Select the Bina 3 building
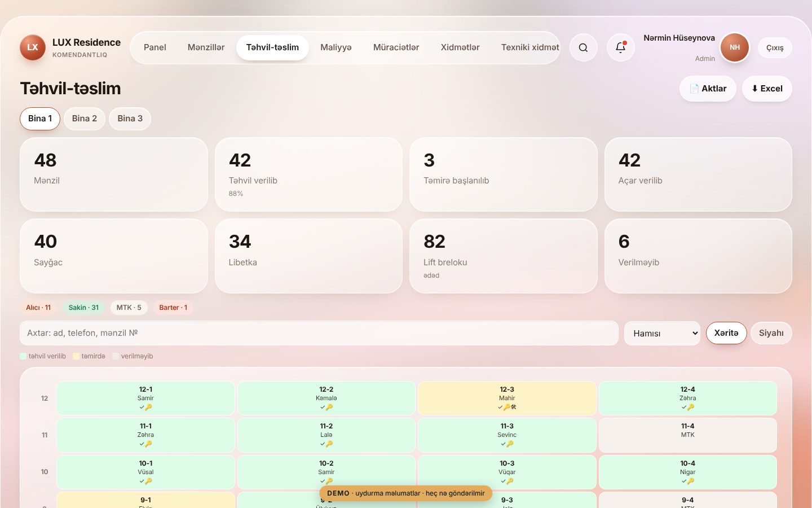The width and height of the screenshot is (812, 508). pos(130,119)
